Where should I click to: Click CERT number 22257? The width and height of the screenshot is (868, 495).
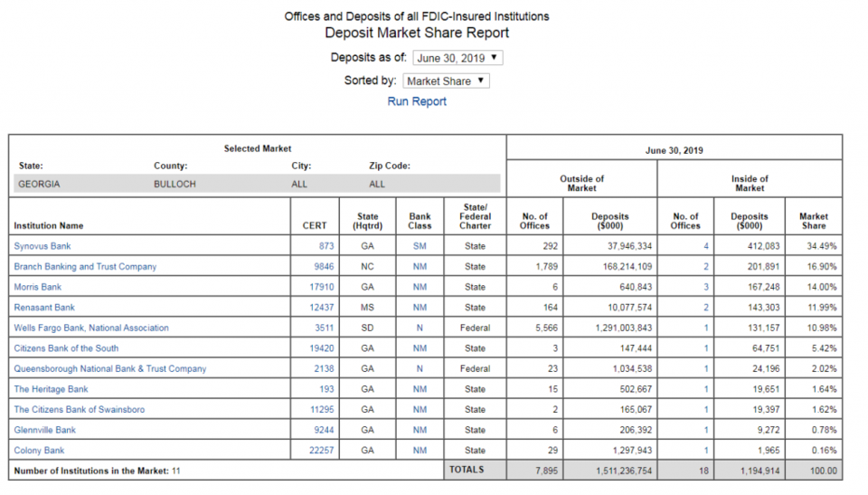pos(322,451)
